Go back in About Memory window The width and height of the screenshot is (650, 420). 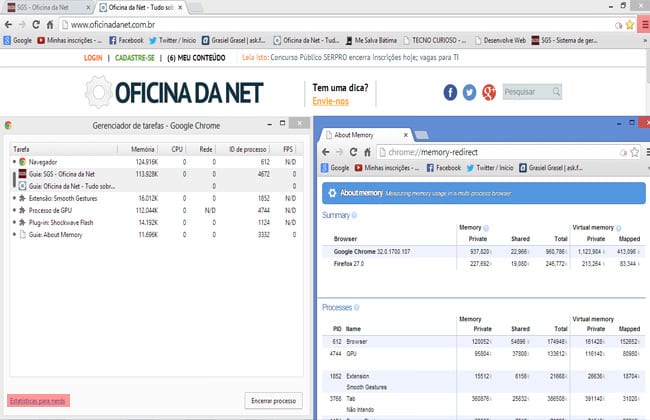pos(326,152)
